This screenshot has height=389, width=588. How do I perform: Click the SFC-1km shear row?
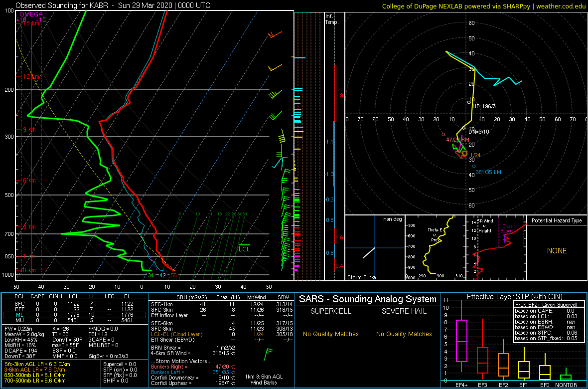[x=222, y=304]
